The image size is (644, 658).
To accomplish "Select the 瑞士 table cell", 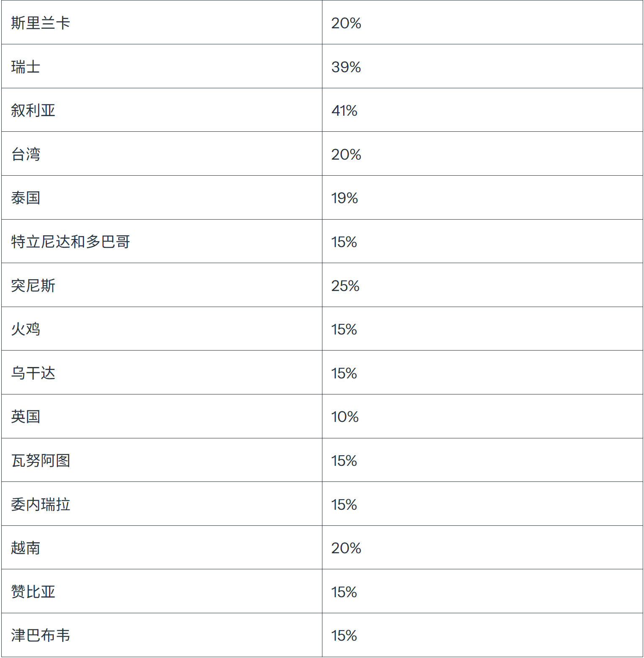I will click(26, 67).
